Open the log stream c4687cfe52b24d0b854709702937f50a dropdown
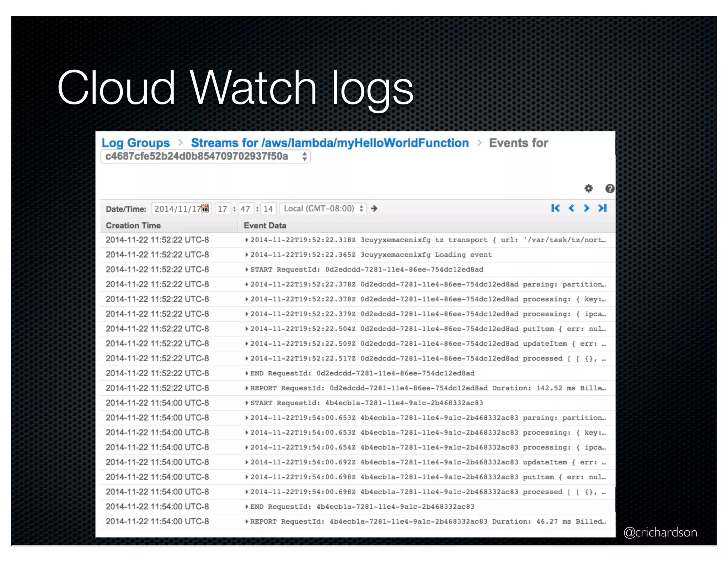728x562 pixels. pos(205,156)
